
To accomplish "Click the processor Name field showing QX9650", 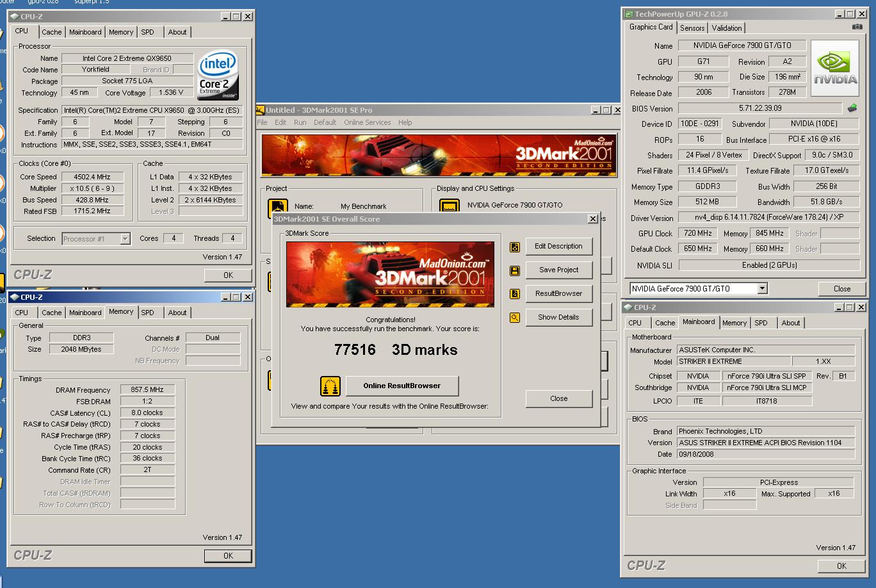I will click(127, 58).
